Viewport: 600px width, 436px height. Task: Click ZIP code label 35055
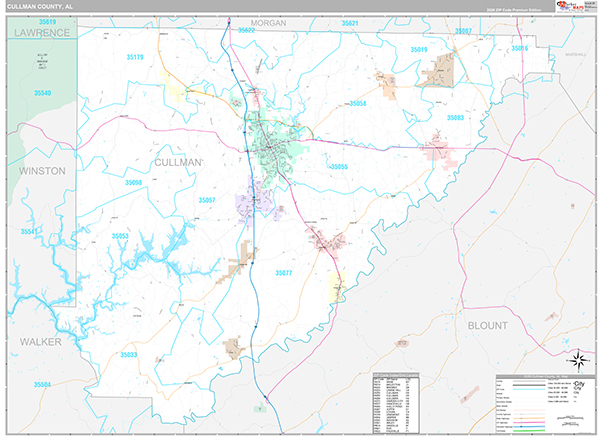point(339,167)
